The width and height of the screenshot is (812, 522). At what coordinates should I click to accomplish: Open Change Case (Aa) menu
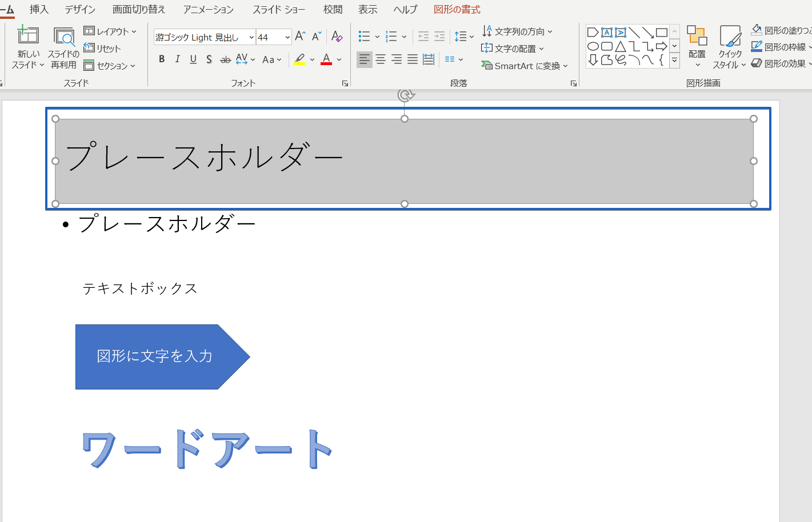pyautogui.click(x=272, y=59)
